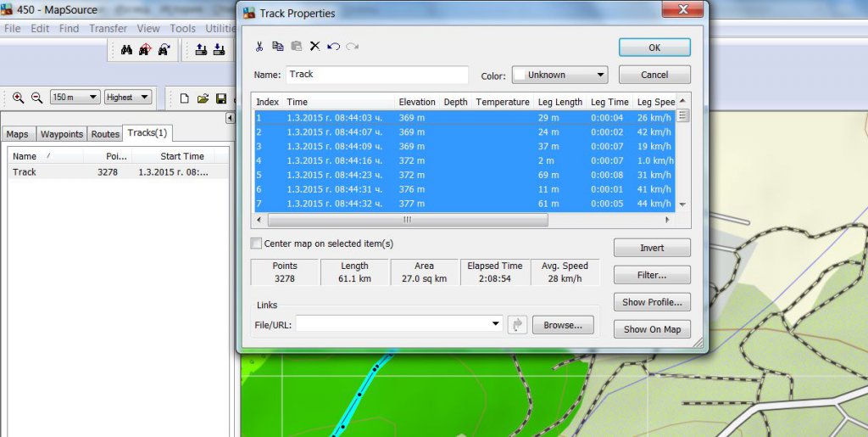Click the Filter button
The height and width of the screenshot is (437, 868).
(651, 275)
